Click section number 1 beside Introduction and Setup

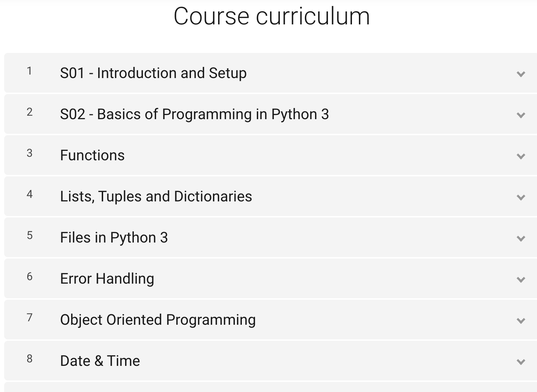point(30,71)
